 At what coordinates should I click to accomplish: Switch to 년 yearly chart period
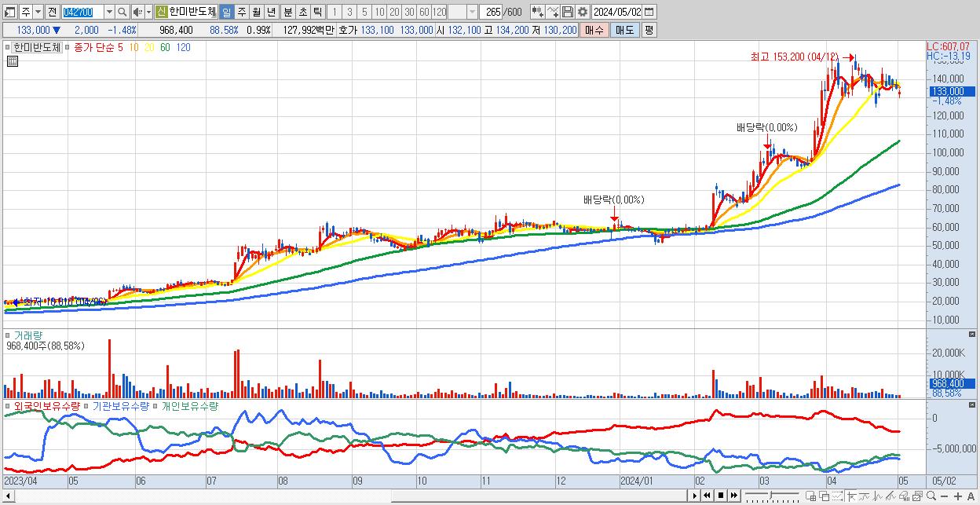(271, 12)
